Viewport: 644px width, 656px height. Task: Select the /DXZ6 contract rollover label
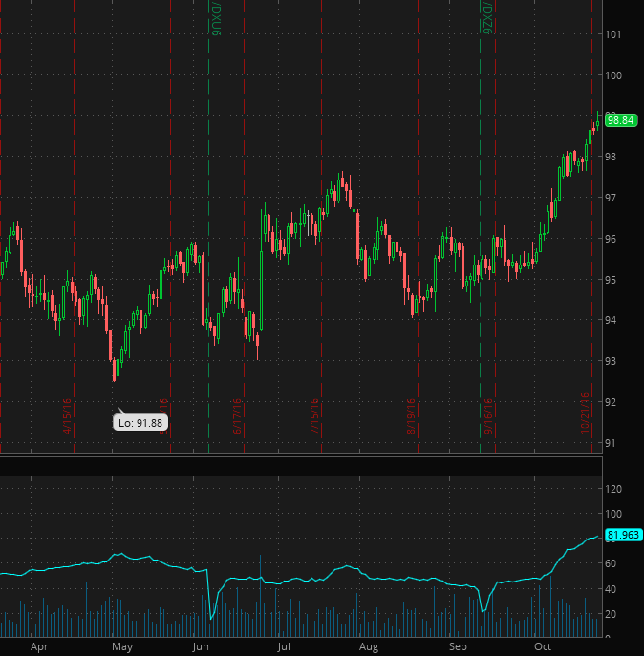click(486, 18)
